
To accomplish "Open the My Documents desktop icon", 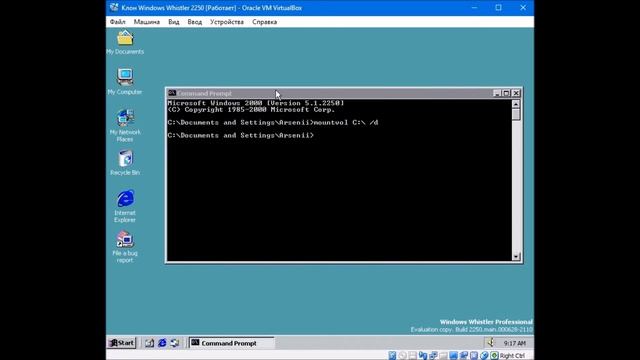I will coord(125,42).
